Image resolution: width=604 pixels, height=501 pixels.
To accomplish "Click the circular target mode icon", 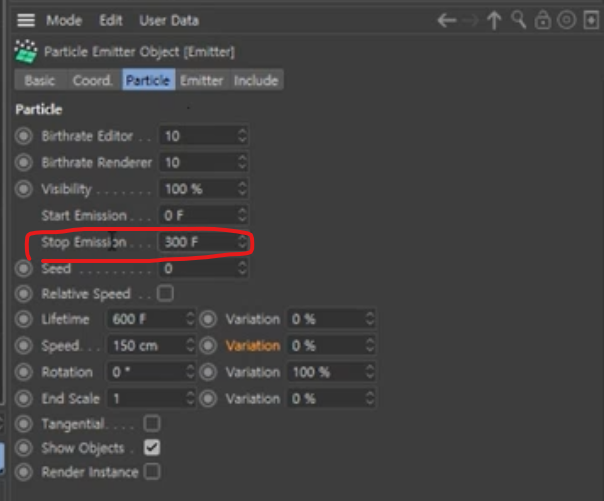I will click(567, 20).
